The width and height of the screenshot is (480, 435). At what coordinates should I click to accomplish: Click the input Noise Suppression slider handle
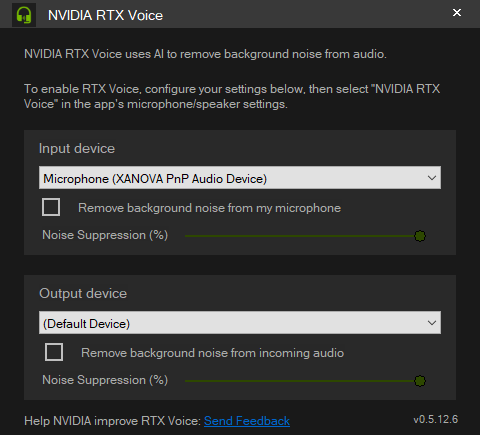[x=420, y=236]
